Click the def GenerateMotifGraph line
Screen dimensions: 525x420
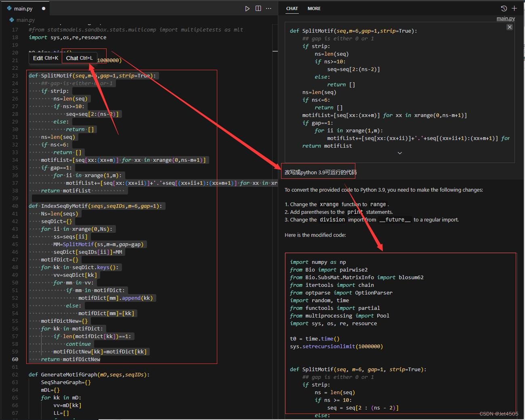coord(89,374)
